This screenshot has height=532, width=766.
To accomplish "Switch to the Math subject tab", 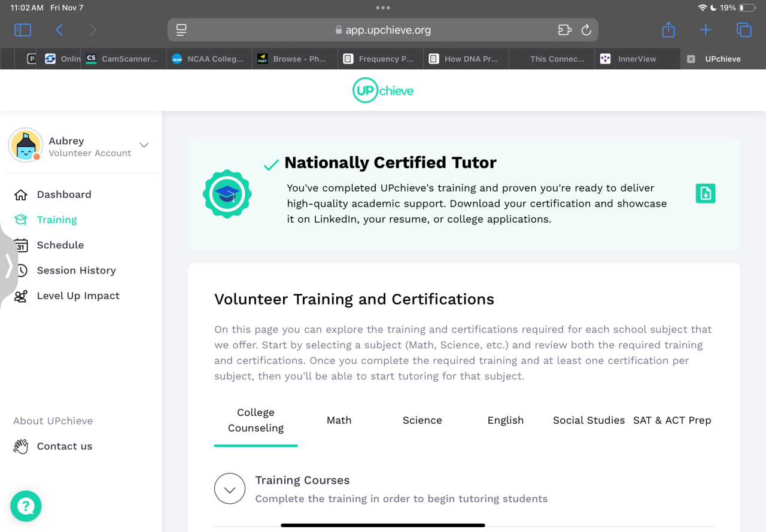I will [x=339, y=420].
